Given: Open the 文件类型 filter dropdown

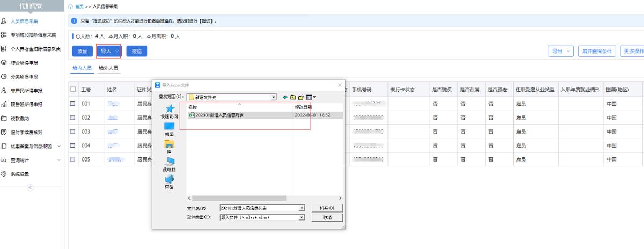Looking at the screenshot, I should coord(302,217).
